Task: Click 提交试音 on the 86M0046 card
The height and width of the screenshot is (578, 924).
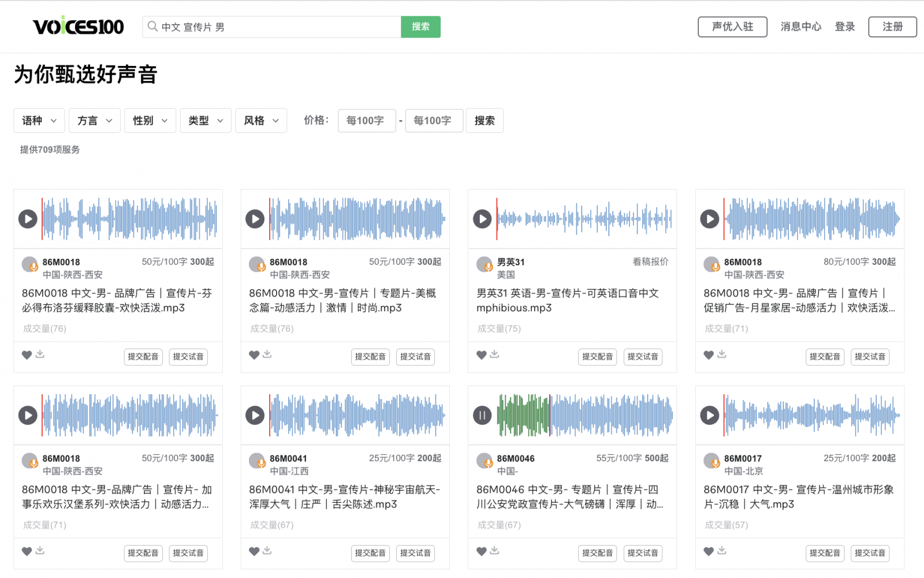Action: click(x=643, y=553)
